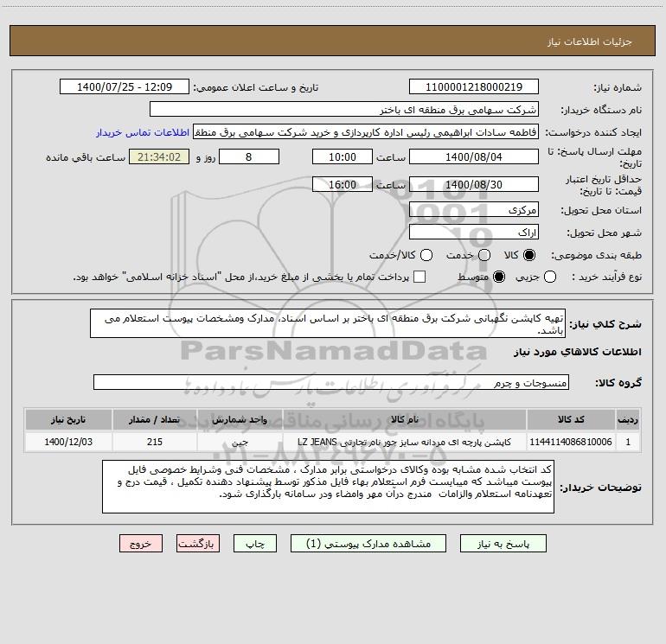
Task: Click price validity date 1400/08/30
Action: 474,184
